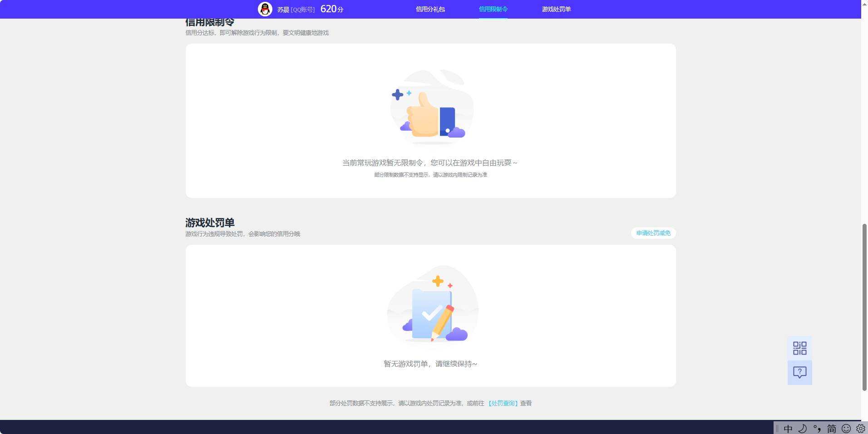The height and width of the screenshot is (434, 868).
Task: Click the page vertical scrollbar thumb
Action: tap(864, 307)
